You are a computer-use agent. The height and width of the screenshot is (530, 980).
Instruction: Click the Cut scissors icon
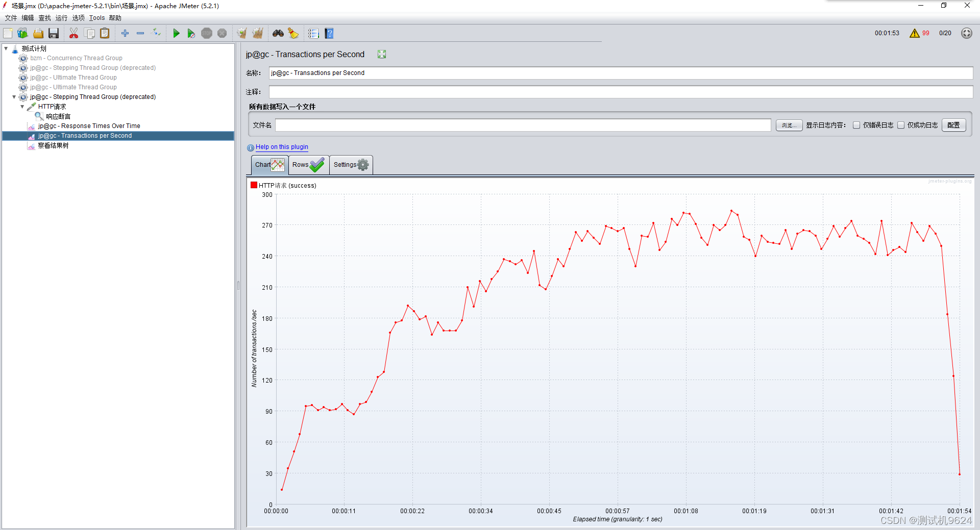point(73,33)
